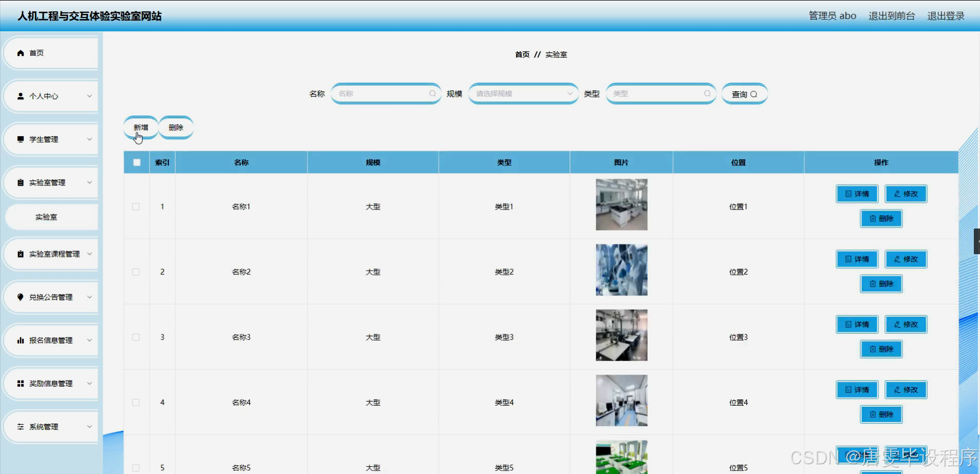Image resolution: width=980 pixels, height=474 pixels.
Task: Check the checkbox for row 1
Action: pyautogui.click(x=136, y=206)
